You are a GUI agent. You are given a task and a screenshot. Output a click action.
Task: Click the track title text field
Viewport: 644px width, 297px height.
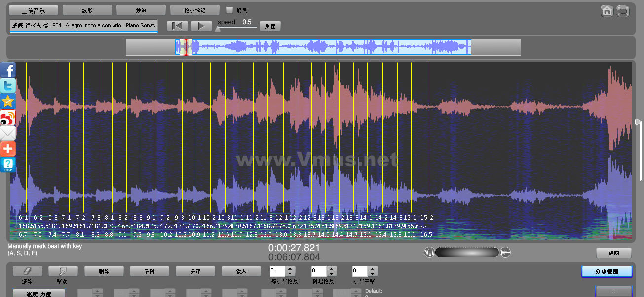coord(83,25)
